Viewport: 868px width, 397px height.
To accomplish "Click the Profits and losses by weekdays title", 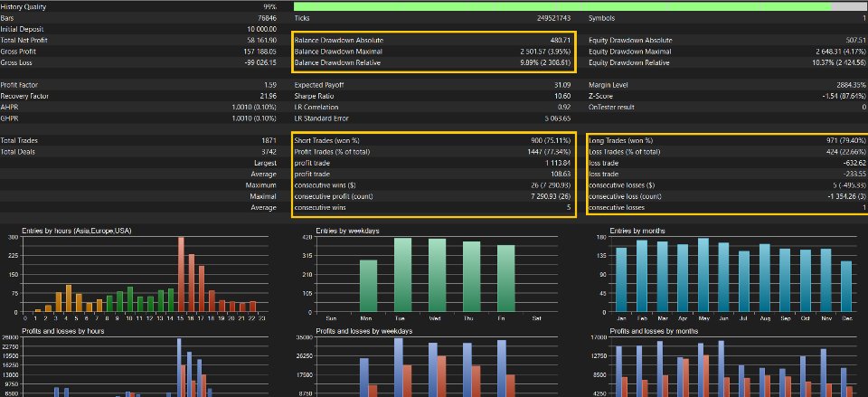I will [x=363, y=331].
